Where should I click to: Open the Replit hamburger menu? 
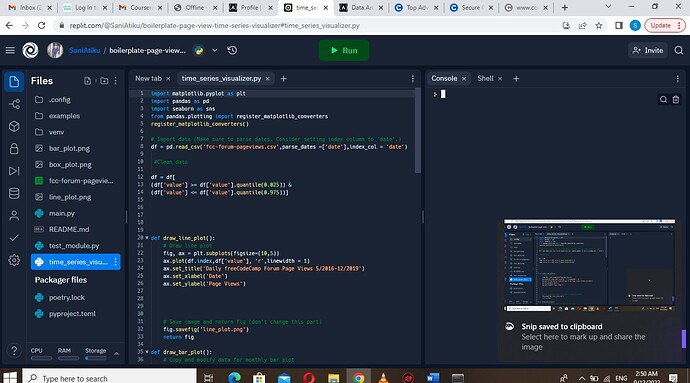(10, 50)
